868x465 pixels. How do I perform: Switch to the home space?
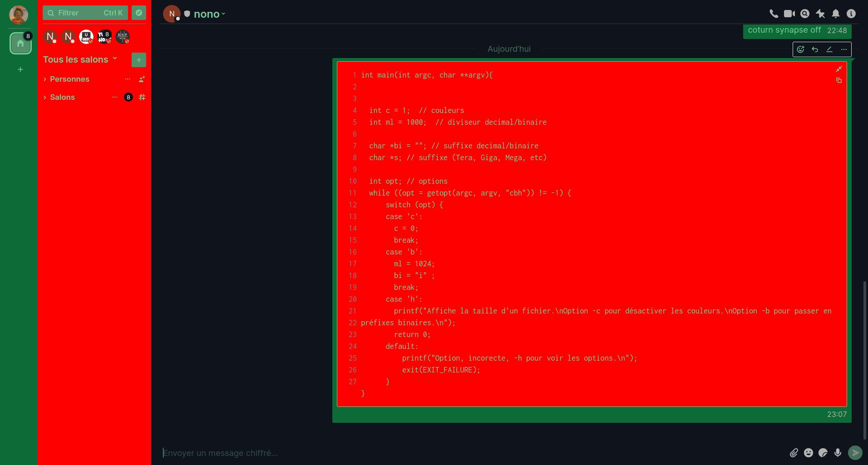[x=20, y=44]
